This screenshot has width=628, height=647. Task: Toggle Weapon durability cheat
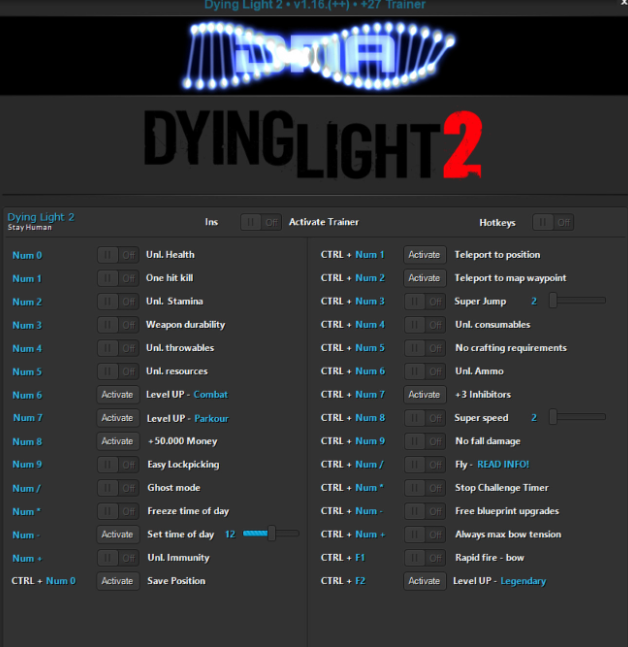[118, 325]
